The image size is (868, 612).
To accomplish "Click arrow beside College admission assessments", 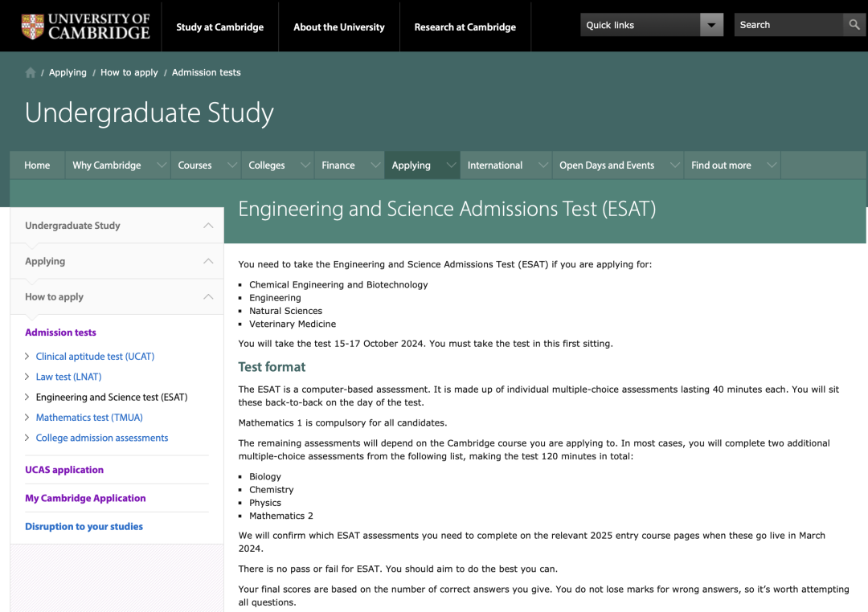I will pos(27,438).
